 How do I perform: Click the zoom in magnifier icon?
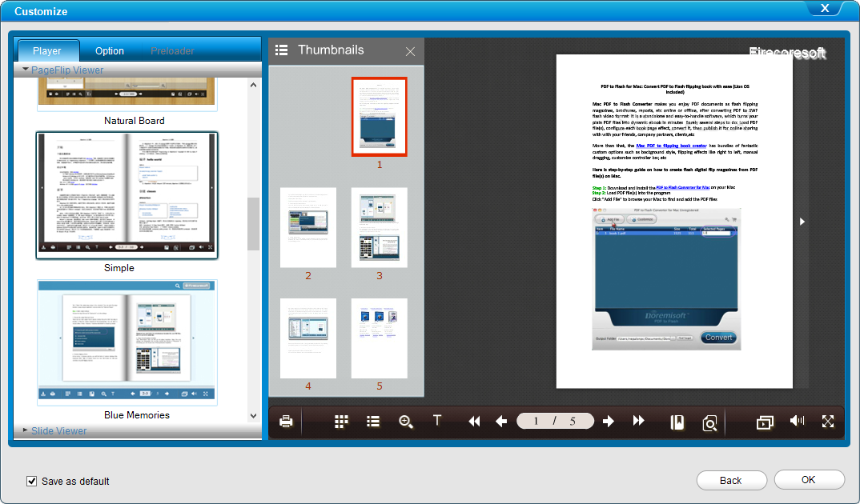click(406, 422)
